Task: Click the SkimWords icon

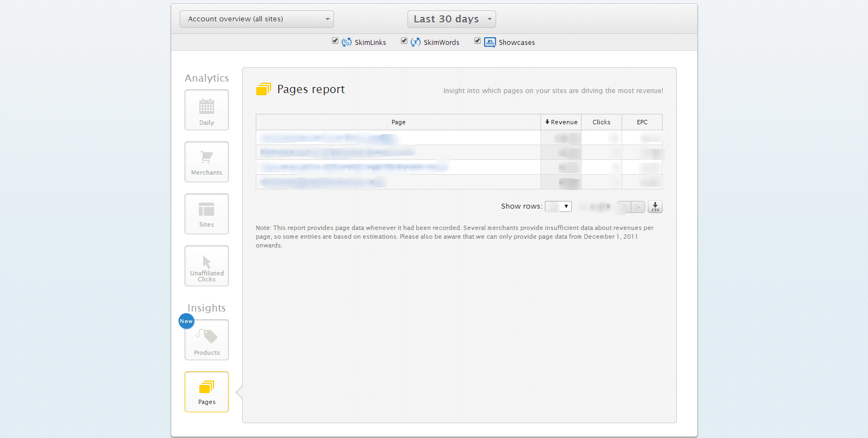Action: point(416,42)
